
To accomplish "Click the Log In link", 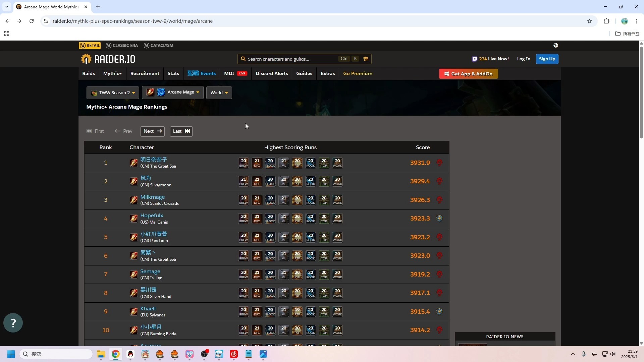I will tap(524, 59).
